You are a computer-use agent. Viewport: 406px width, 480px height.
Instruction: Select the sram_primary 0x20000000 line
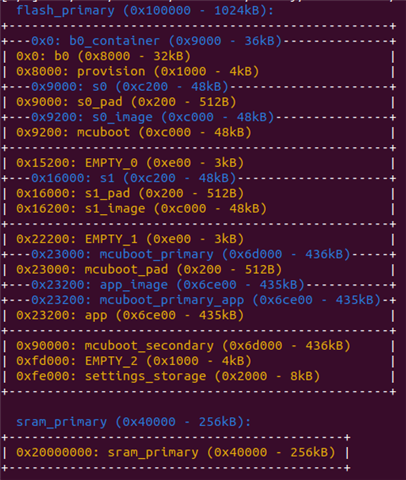coord(176,452)
